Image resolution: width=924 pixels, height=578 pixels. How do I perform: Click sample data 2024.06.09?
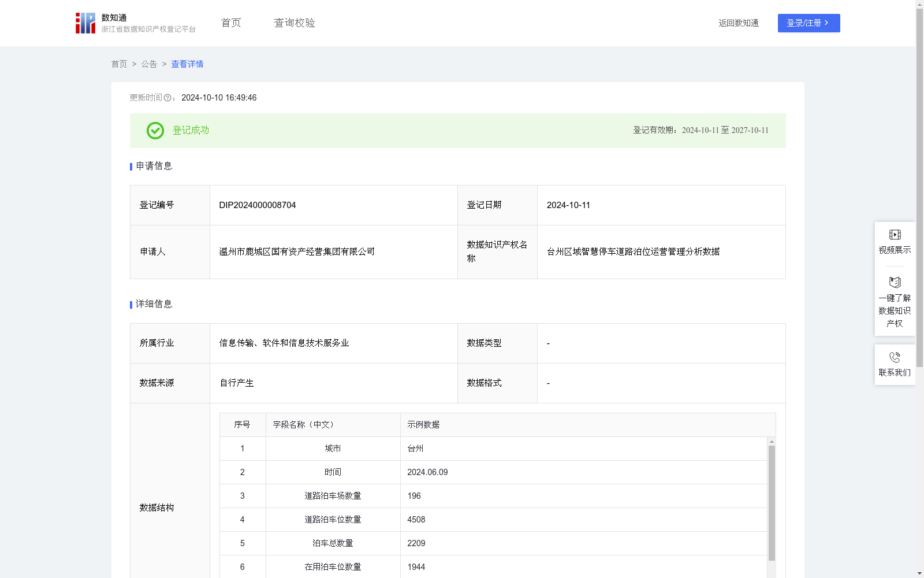(x=427, y=472)
